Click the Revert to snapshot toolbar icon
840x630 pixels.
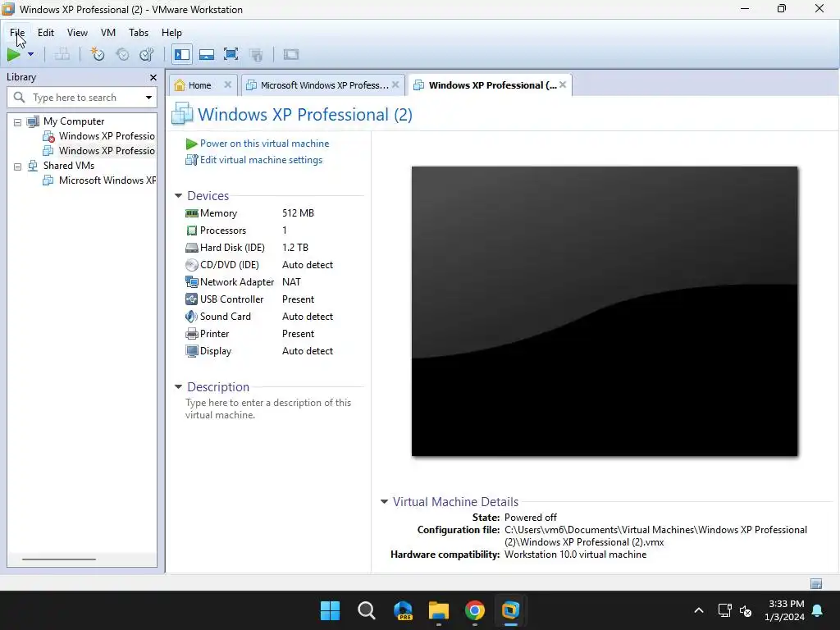[x=123, y=54]
